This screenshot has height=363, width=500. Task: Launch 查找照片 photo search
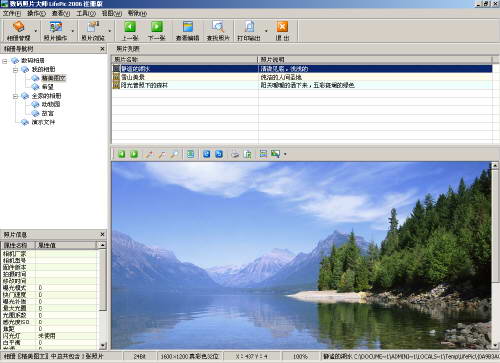pos(218,31)
